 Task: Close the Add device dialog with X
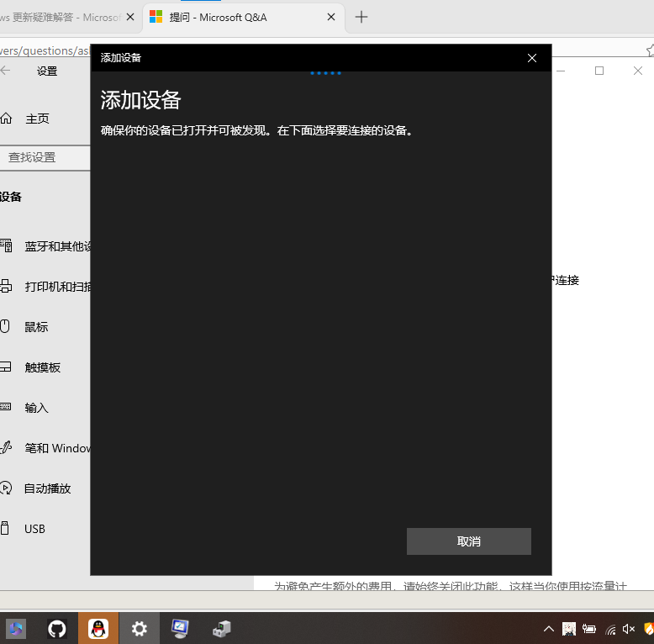click(532, 58)
